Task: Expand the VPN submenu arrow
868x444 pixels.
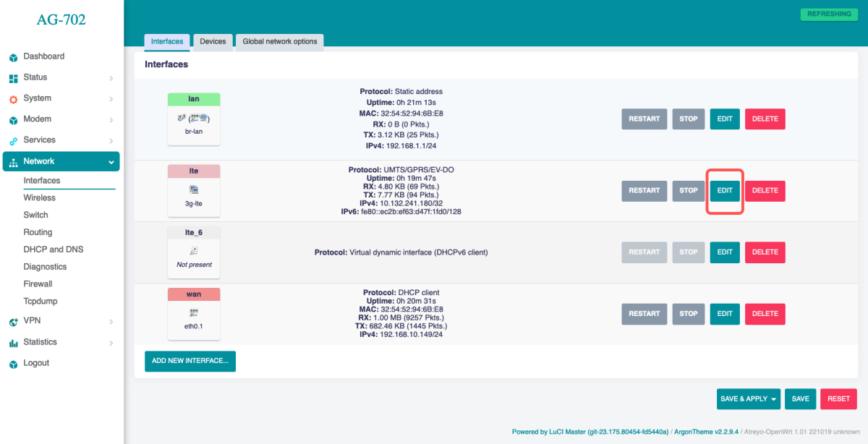Action: click(x=111, y=322)
